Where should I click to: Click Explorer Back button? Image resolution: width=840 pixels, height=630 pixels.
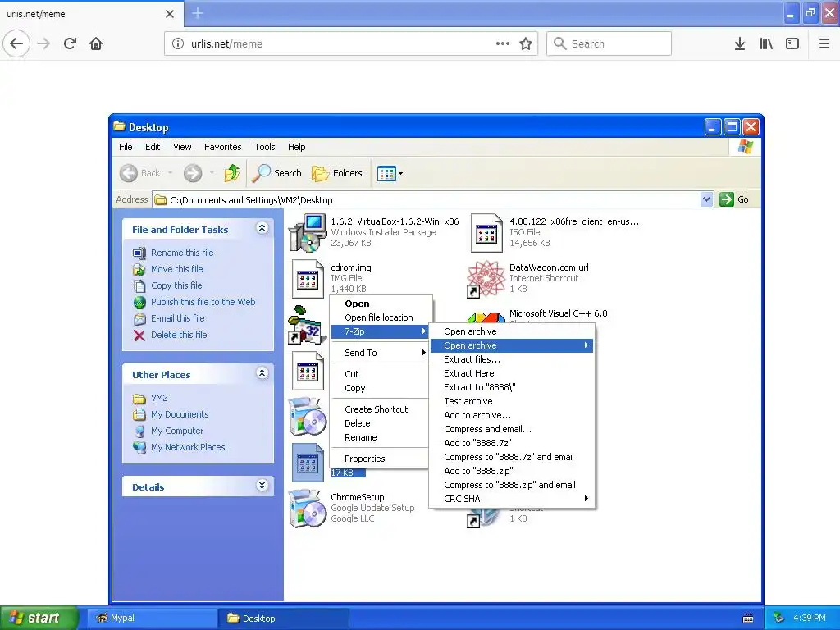[140, 173]
